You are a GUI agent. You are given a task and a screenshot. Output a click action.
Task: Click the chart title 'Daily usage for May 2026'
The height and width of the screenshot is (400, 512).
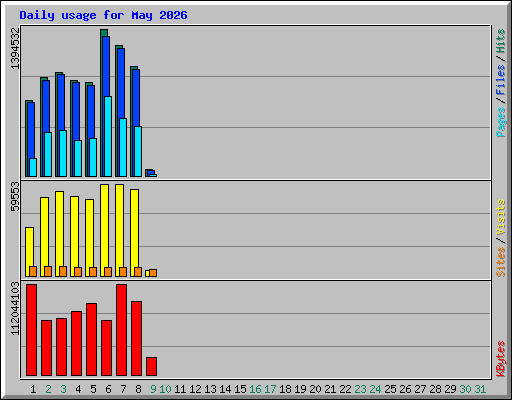click(x=103, y=15)
